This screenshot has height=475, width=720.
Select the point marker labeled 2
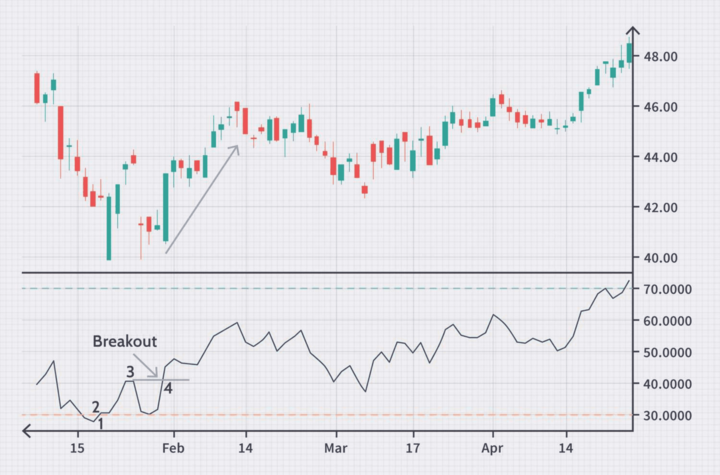pyautogui.click(x=96, y=407)
